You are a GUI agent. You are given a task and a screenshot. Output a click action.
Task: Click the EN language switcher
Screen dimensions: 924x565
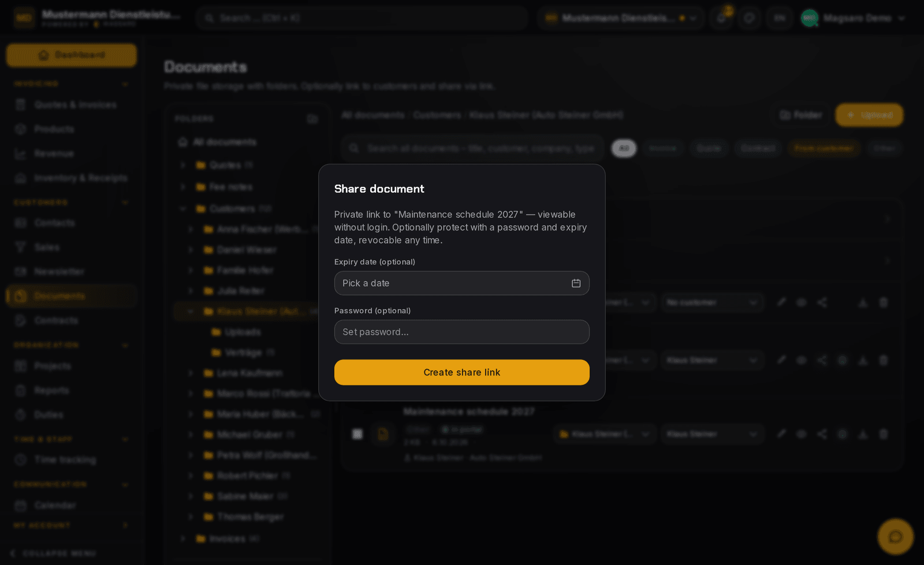[780, 18]
